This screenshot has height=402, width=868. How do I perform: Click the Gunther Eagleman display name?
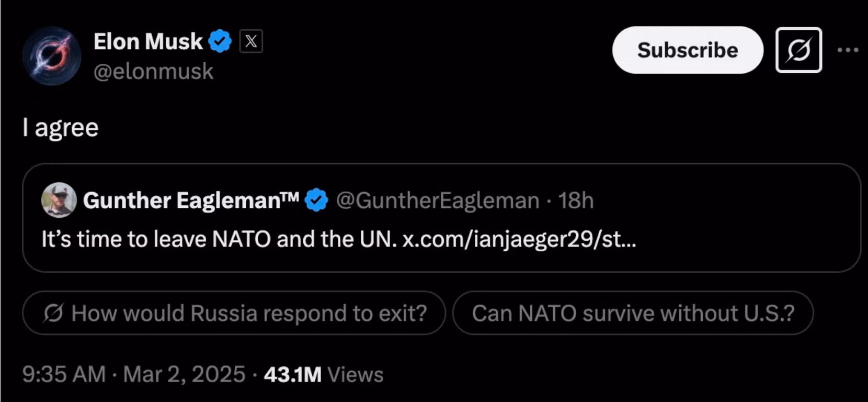point(191,200)
